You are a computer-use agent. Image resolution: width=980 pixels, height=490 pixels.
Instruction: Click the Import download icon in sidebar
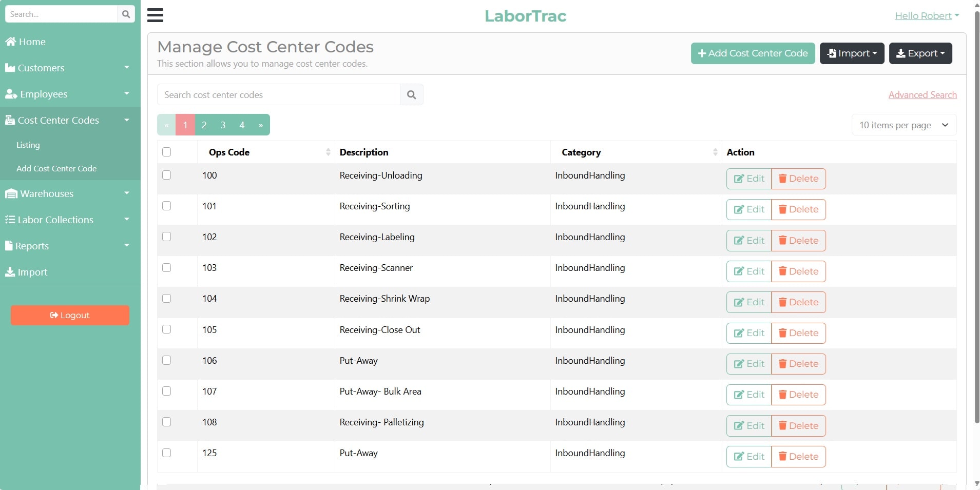tap(10, 272)
